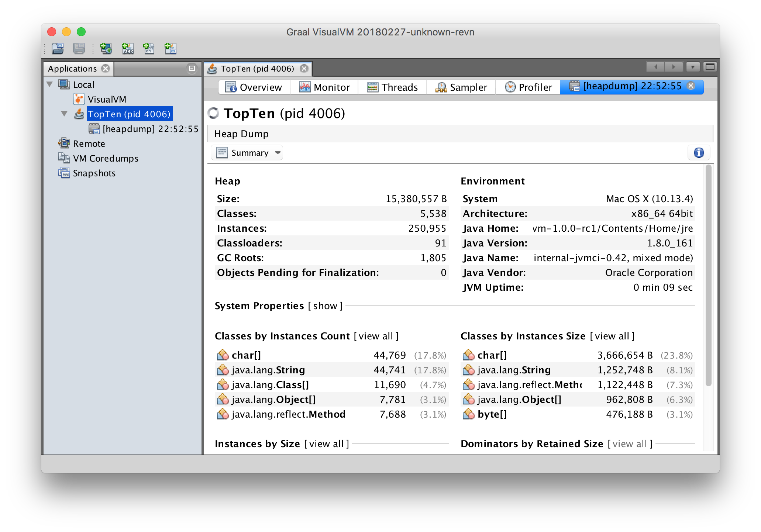Click the info icon button
Screen dimensions: 761x532
(698, 153)
